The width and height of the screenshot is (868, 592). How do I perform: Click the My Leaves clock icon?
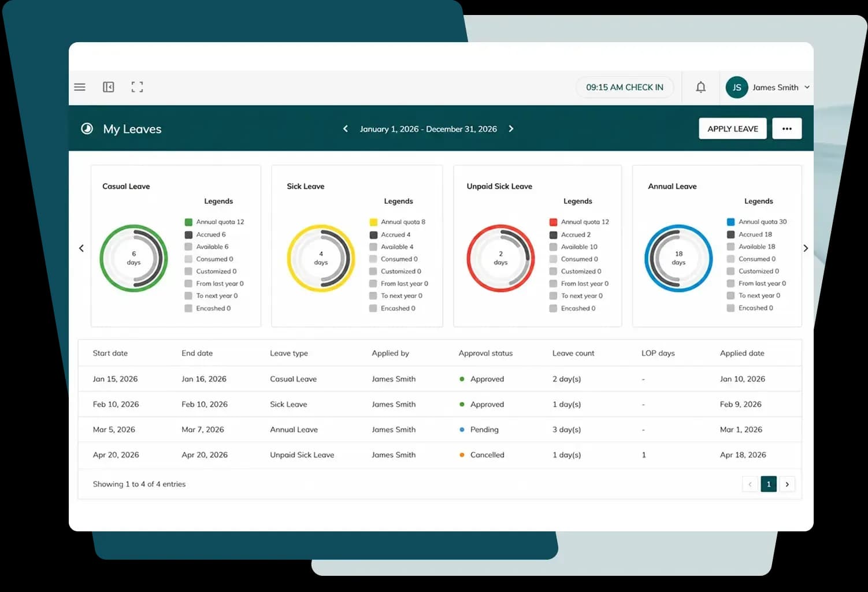pyautogui.click(x=87, y=129)
